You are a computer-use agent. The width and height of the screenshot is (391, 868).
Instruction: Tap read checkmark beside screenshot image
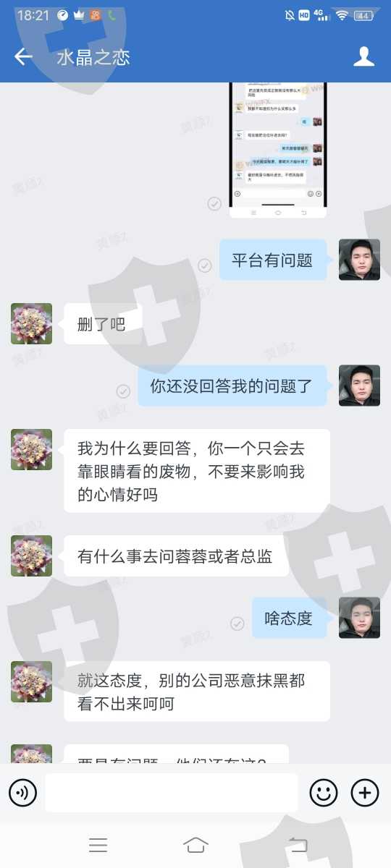214,204
